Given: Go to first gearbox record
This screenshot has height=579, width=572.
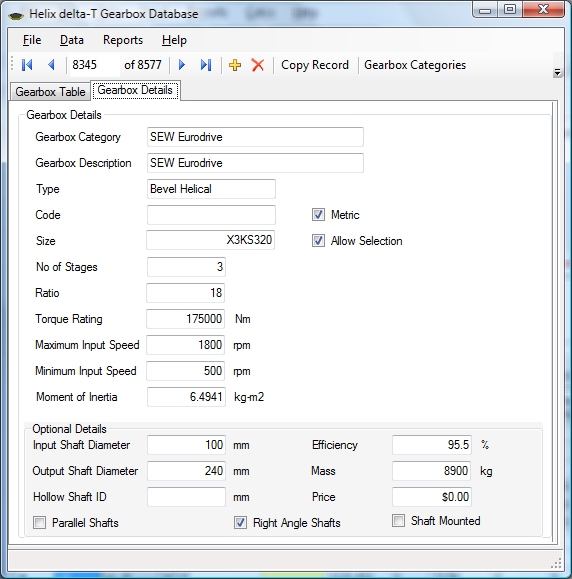Looking at the screenshot, I should 27,65.
